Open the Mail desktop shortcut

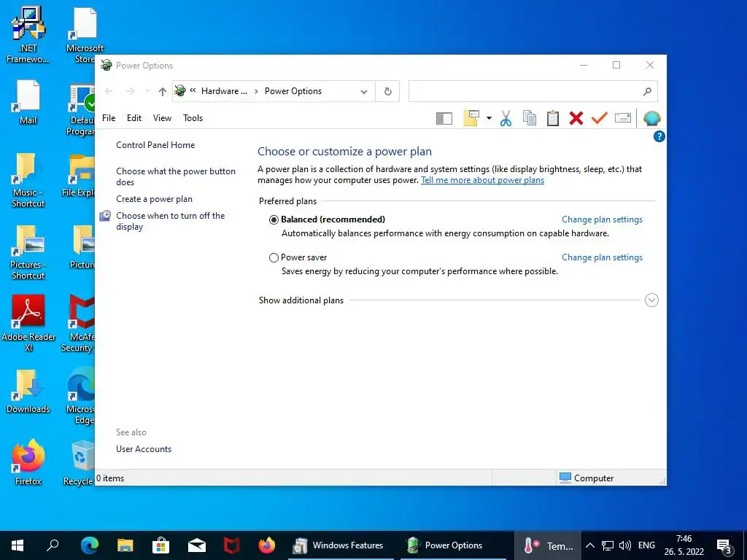click(28, 102)
